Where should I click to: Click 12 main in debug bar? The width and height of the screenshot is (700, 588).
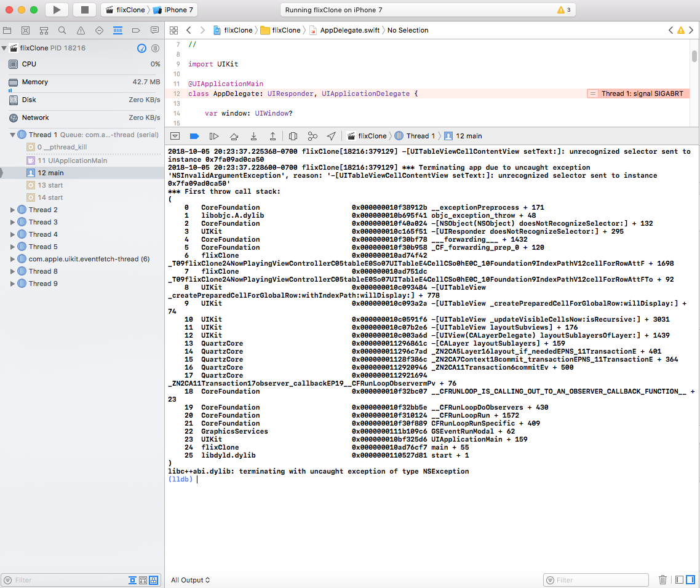tap(463, 136)
